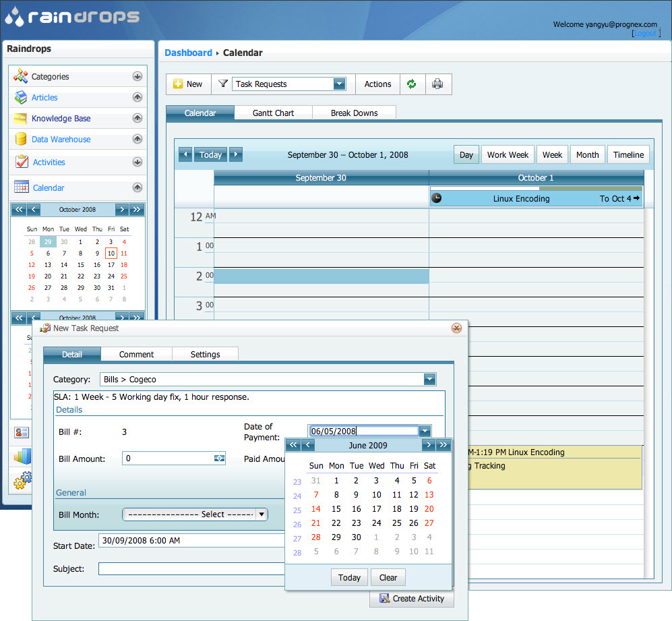Click the green refresh icon in toolbar
The height and width of the screenshot is (621, 672).
pyautogui.click(x=411, y=84)
